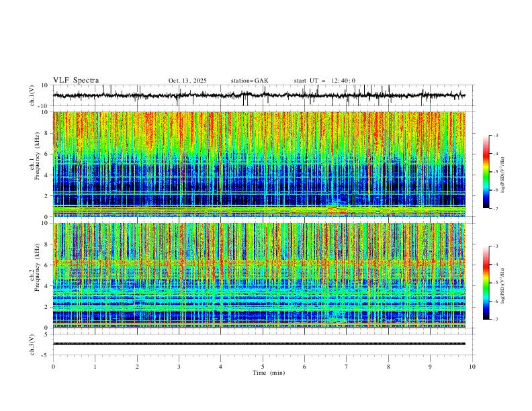Click time axis tick label "7"
Image resolution: width=532 pixels, height=411 pixels.
[x=347, y=367]
